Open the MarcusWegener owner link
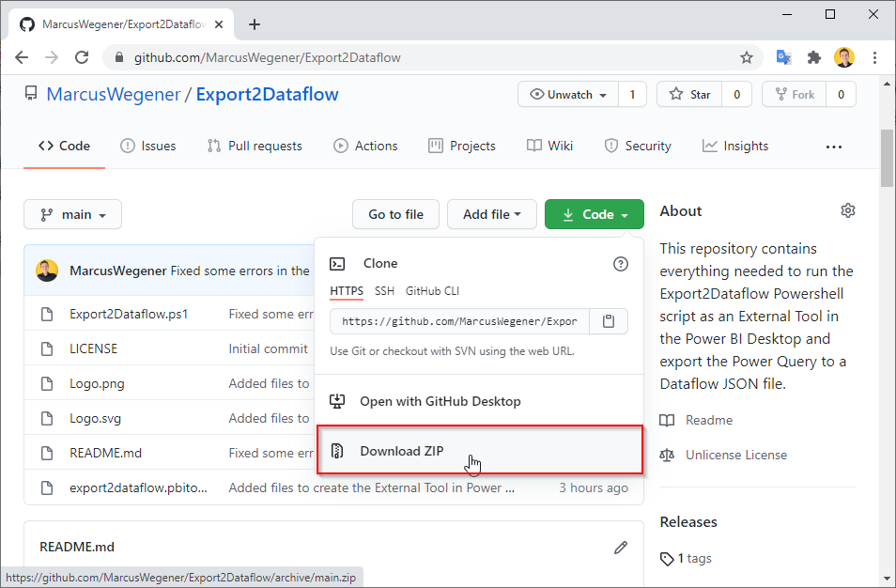The image size is (896, 588). [x=113, y=94]
